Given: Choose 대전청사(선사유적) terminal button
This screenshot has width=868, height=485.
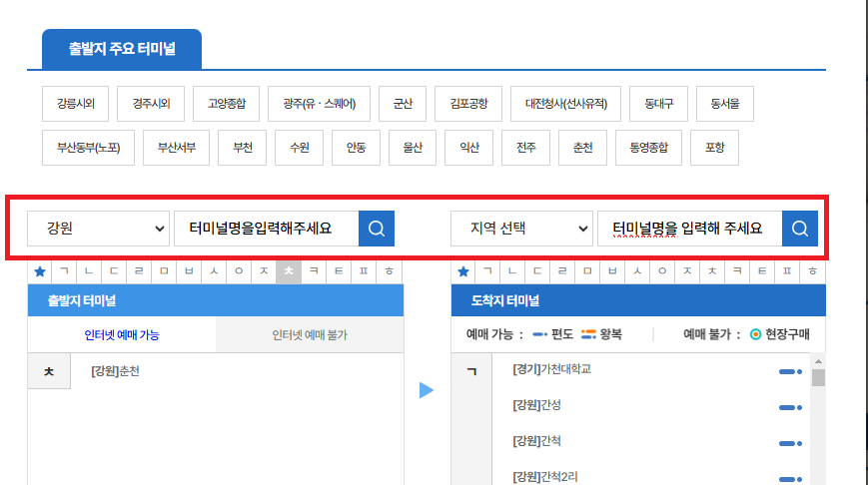Looking at the screenshot, I should [565, 104].
